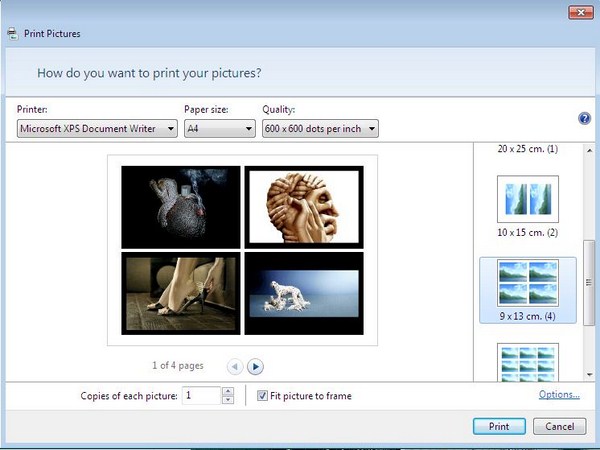Decrease copies of each picture
Screen dimensions: 600x450
[x=228, y=400]
